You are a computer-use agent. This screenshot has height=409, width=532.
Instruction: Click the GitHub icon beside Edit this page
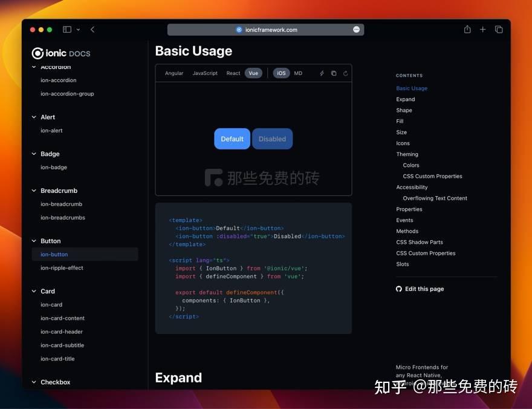point(398,289)
